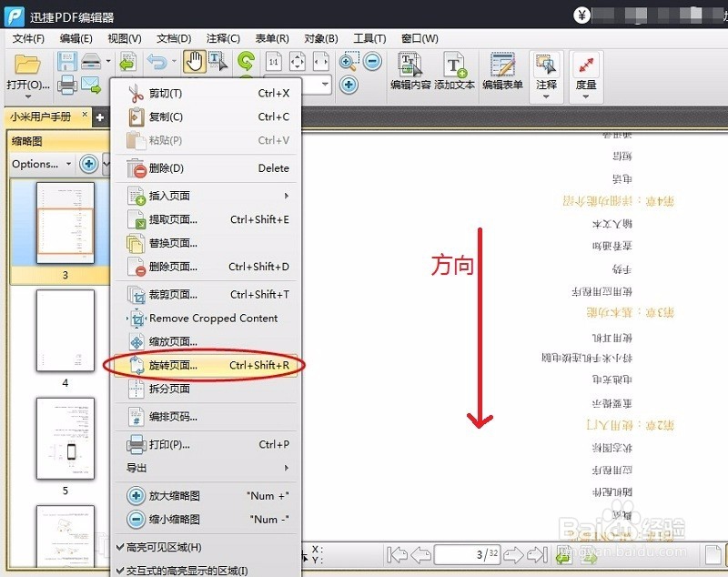Expand the 度量 dropdown arrow
This screenshot has height=577, width=728.
coord(586,96)
